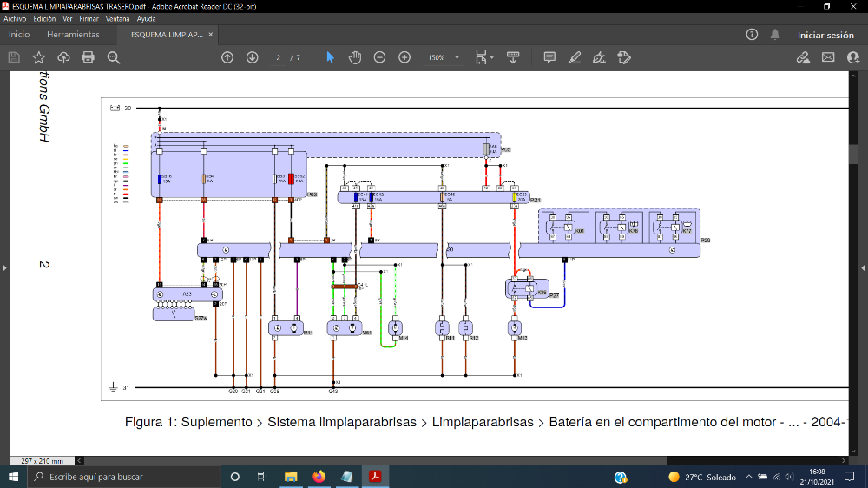Screen dimensions: 868x488
Task: Go to the next page arrow
Action: (x=253, y=57)
